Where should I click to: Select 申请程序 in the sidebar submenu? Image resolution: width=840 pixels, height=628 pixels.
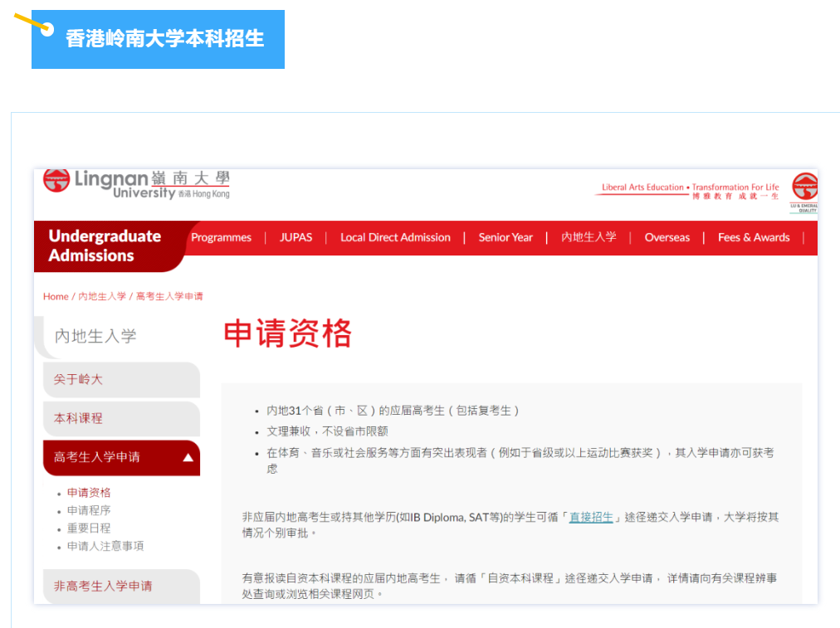(x=89, y=510)
